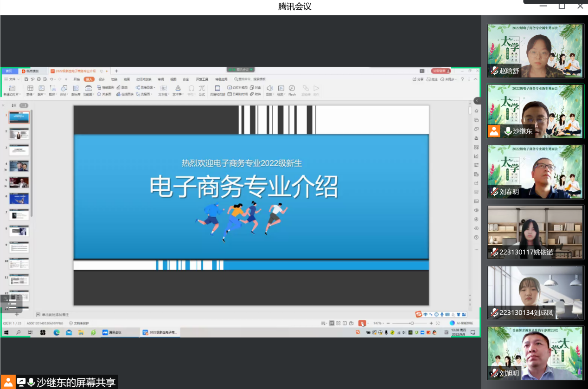The image size is (588, 389).
Task: Collapse the right task pane arrow
Action: coord(477,101)
